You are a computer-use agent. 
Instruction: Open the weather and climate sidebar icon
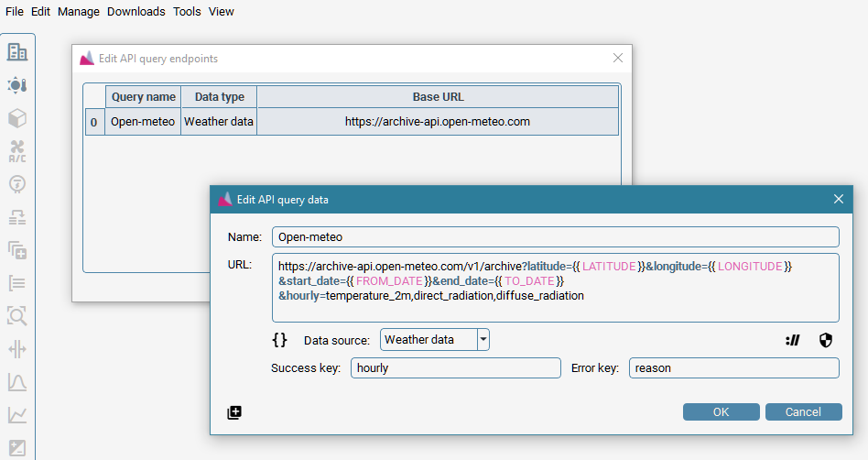coord(17,85)
